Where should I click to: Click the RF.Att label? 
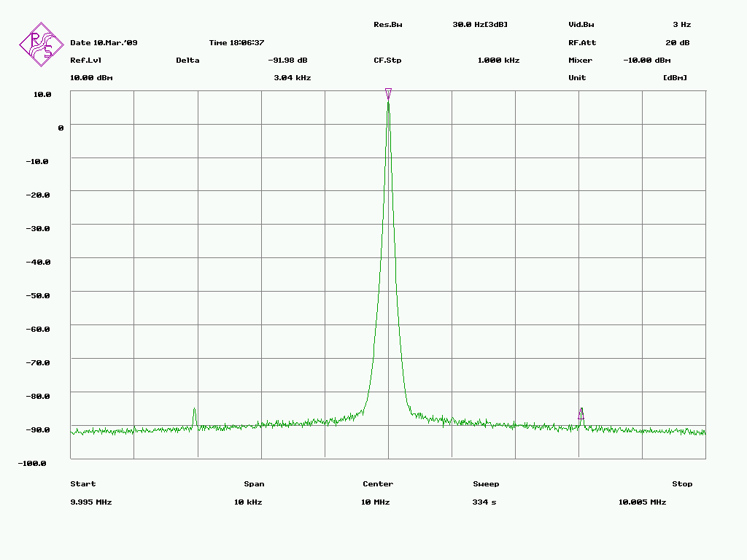[x=582, y=43]
